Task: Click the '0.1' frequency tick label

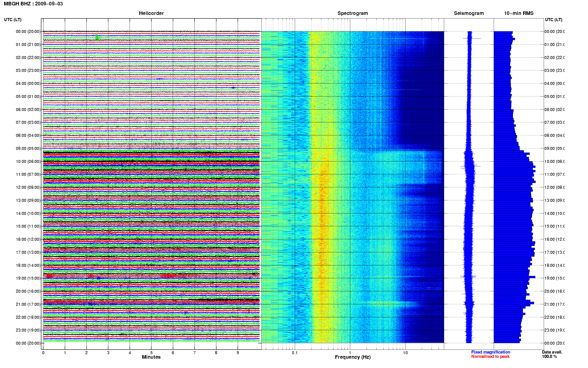Action: [x=295, y=353]
